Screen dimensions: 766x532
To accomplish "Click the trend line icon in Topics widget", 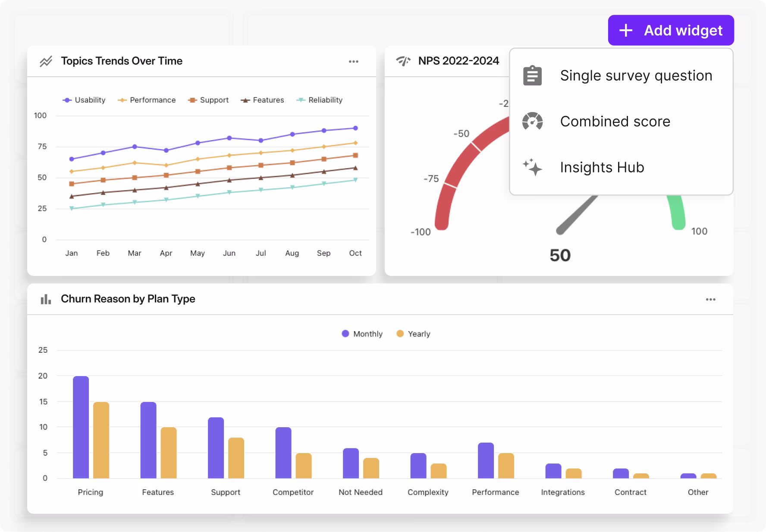I will coord(46,61).
